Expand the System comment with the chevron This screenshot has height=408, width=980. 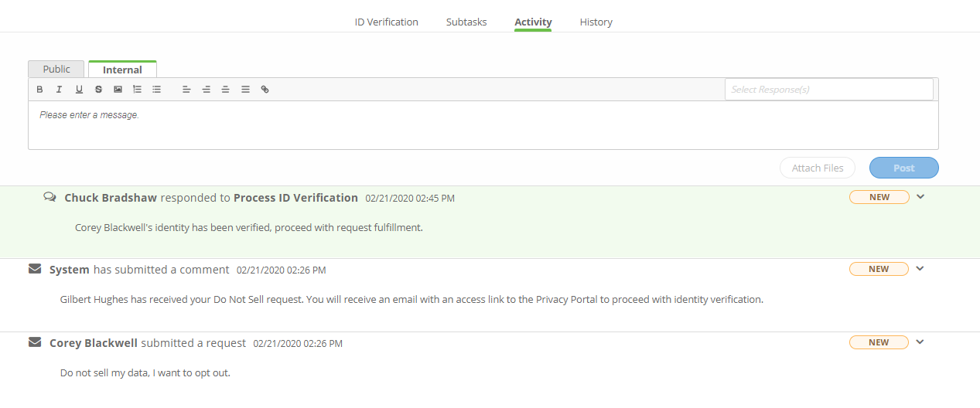(920, 269)
